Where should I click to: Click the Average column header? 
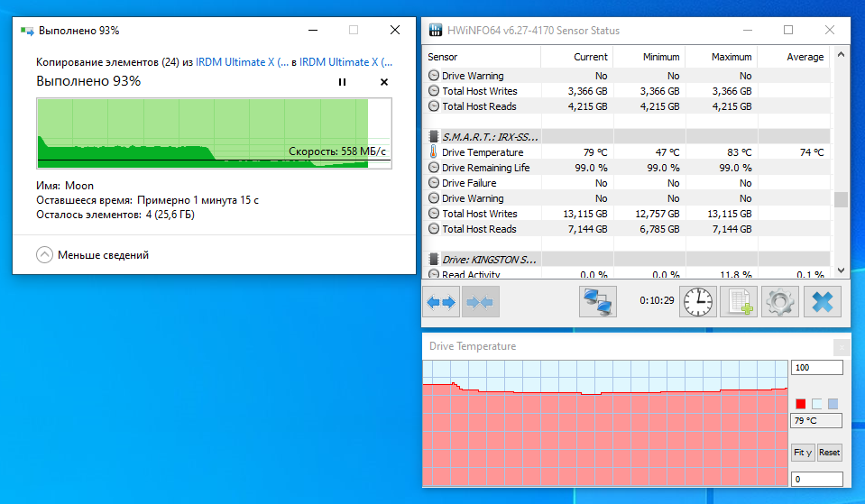tap(794, 57)
